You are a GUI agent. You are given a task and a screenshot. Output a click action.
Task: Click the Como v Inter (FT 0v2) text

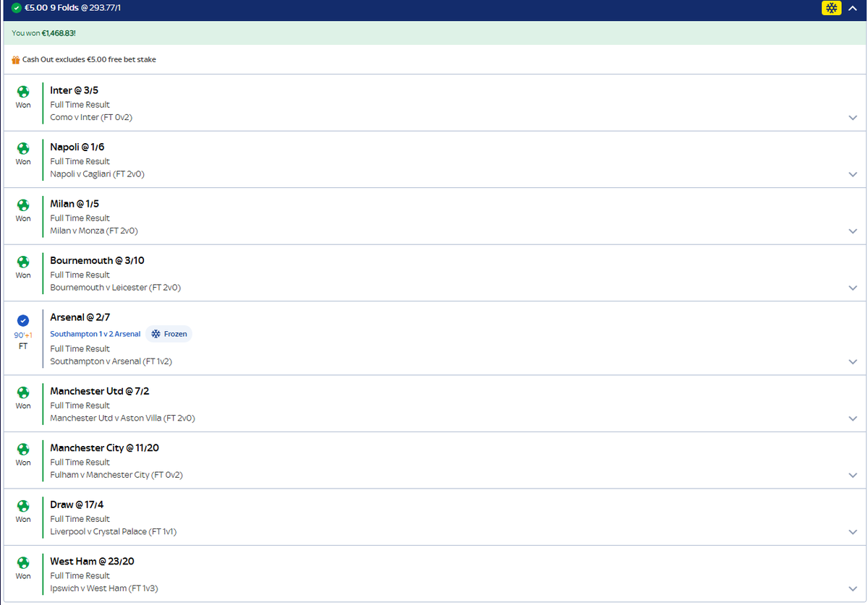(91, 117)
